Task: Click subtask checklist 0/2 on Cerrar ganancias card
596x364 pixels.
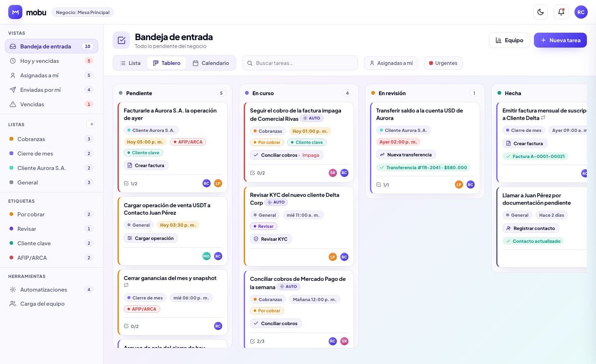Action: pos(131,326)
